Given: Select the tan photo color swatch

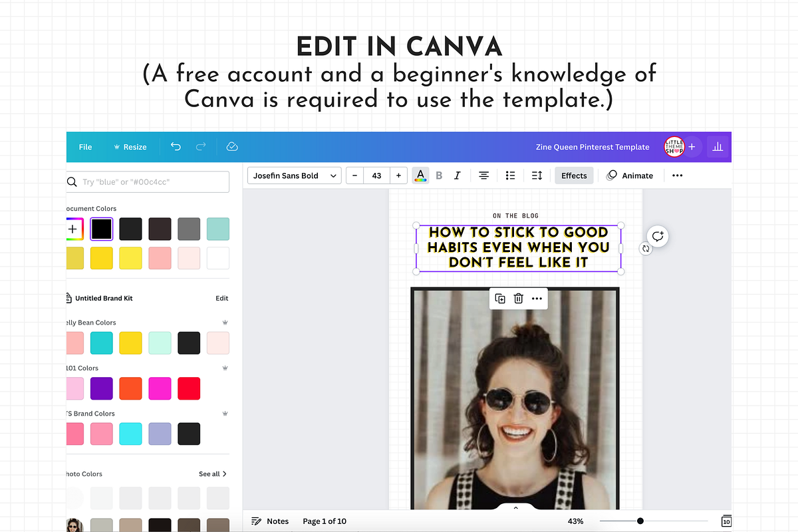Looking at the screenshot, I should pyautogui.click(x=130, y=525).
